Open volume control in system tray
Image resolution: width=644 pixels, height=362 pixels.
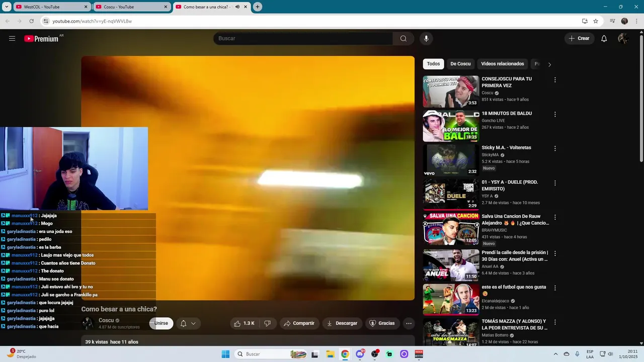coord(610,354)
